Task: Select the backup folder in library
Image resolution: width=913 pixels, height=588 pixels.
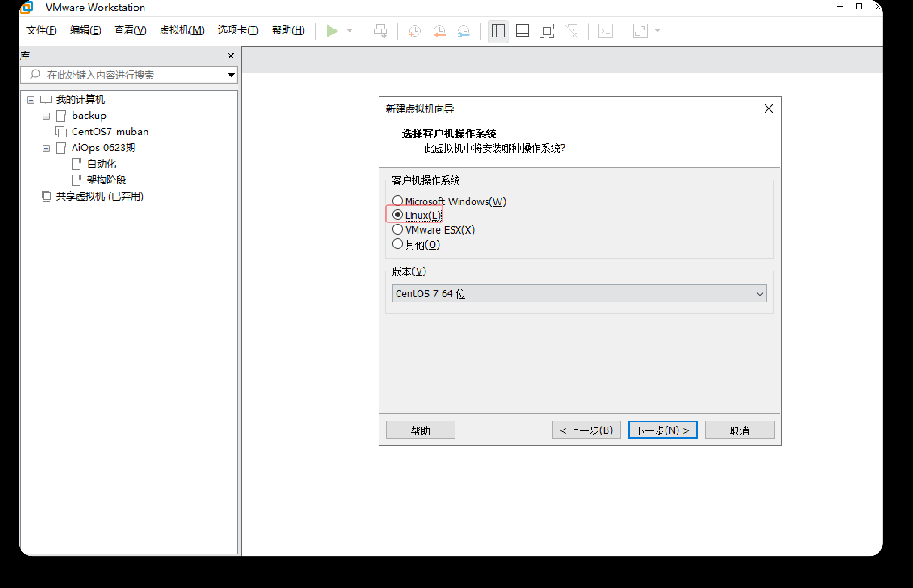Action: click(x=89, y=116)
